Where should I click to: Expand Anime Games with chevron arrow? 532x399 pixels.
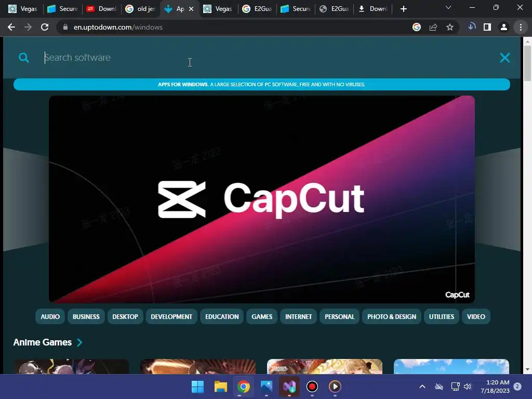coord(79,342)
